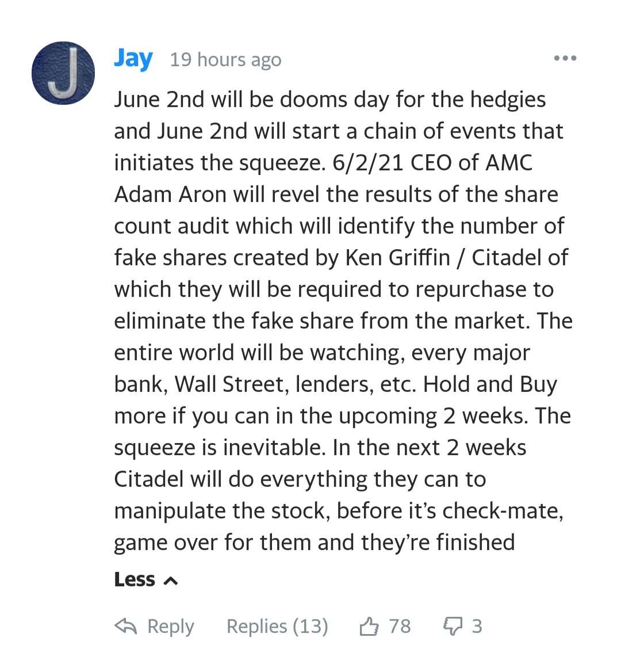Image resolution: width=621 pixels, height=672 pixels.
Task: Open Jay's round profile avatar
Action: (63, 73)
